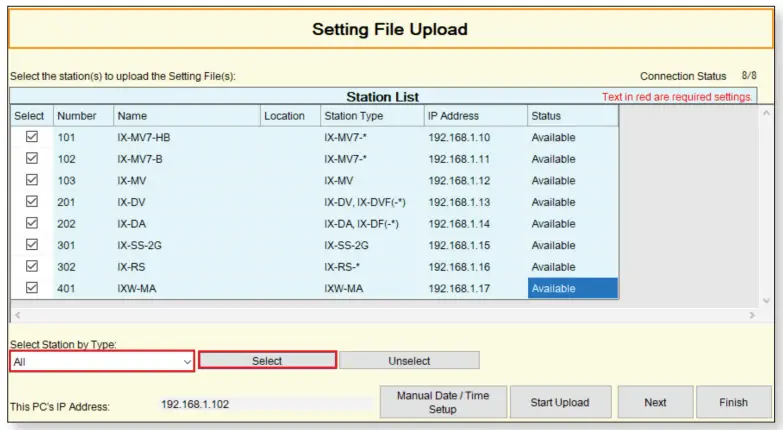Select the IP cell 192.168.1.17

[475, 288]
